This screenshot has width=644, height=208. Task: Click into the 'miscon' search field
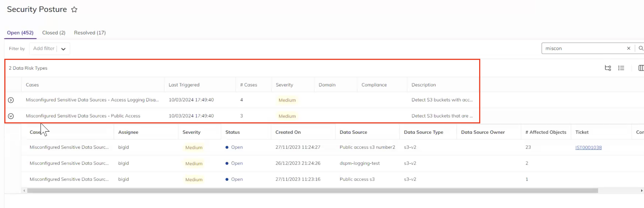click(x=583, y=48)
